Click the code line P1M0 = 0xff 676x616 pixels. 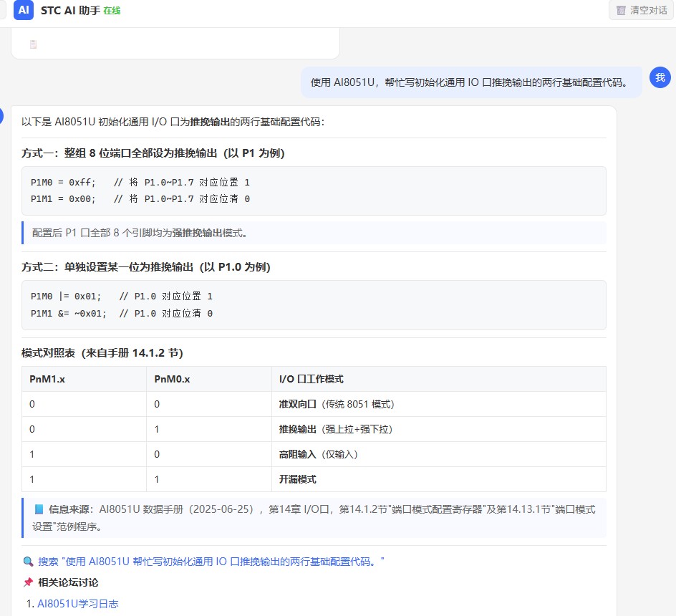(x=140, y=183)
